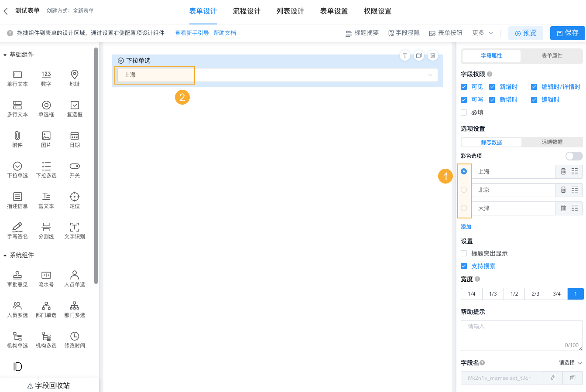This screenshot has width=586, height=392.
Task: Select the 手写签名 (signature) component
Action: coord(17,230)
